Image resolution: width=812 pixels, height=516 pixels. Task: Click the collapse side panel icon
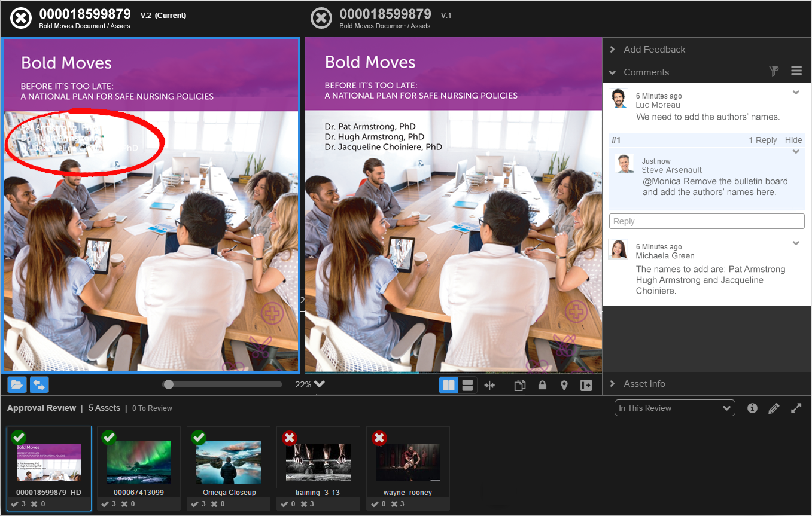pyautogui.click(x=586, y=386)
